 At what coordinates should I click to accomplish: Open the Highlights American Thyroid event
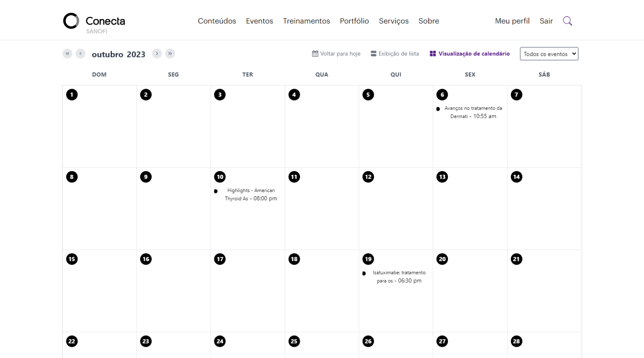click(251, 195)
